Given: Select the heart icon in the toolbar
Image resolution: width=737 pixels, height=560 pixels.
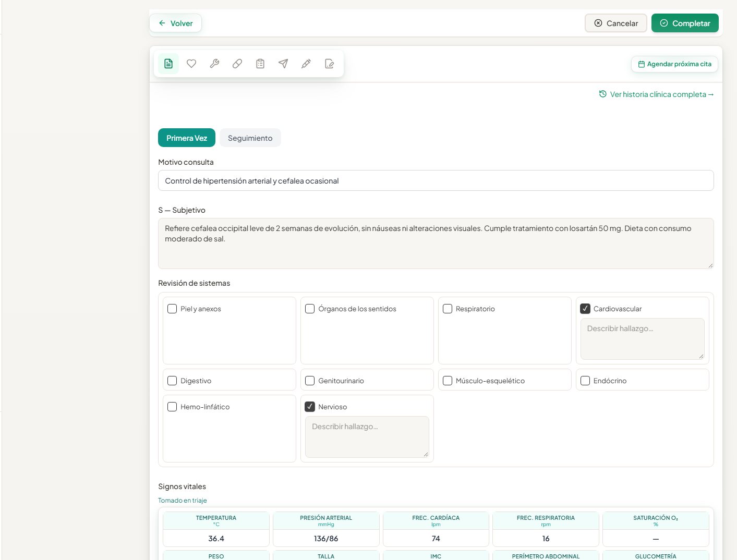Looking at the screenshot, I should tap(191, 64).
